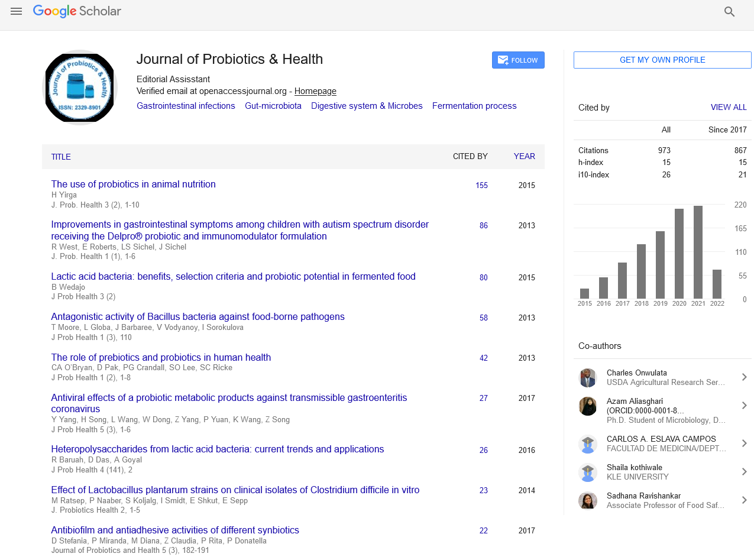Open View All citations link
The height and width of the screenshot is (560, 754).
coord(728,108)
